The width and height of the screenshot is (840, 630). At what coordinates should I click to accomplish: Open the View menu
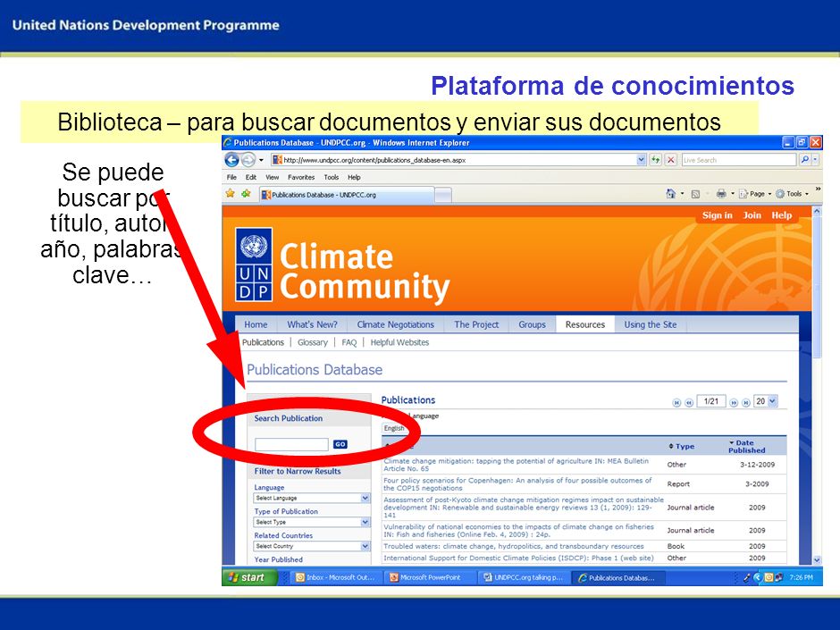(x=273, y=177)
